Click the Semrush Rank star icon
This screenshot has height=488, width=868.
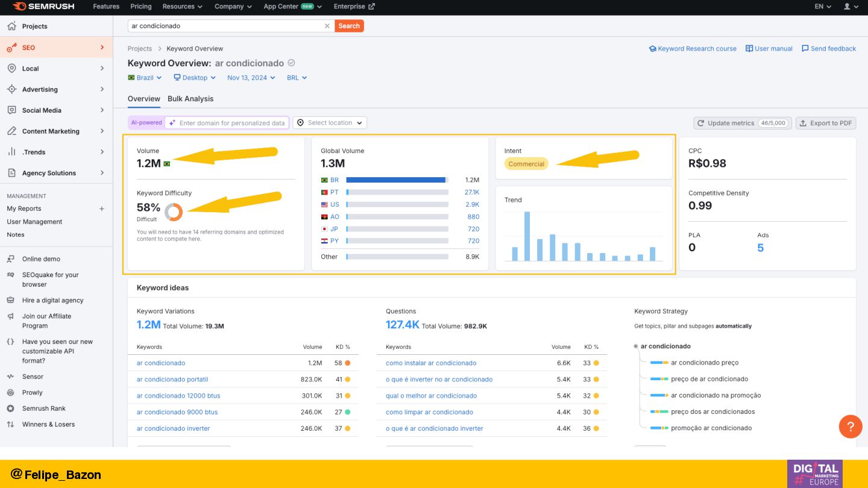10,408
